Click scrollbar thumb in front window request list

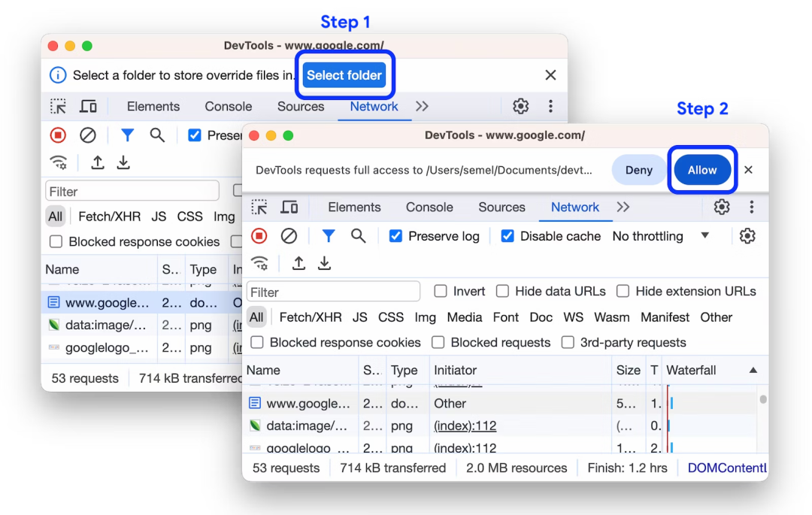763,399
